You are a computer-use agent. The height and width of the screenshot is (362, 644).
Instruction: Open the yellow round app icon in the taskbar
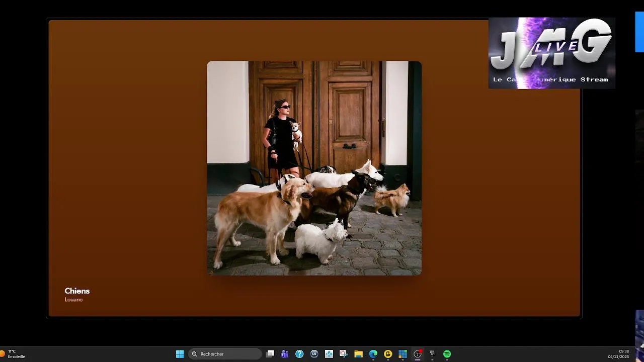pos(388,354)
